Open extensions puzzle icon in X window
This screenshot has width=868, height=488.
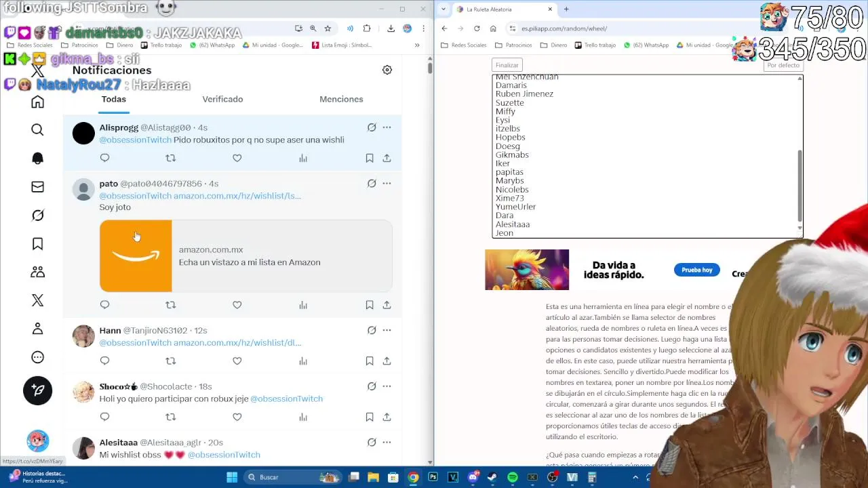click(x=367, y=28)
